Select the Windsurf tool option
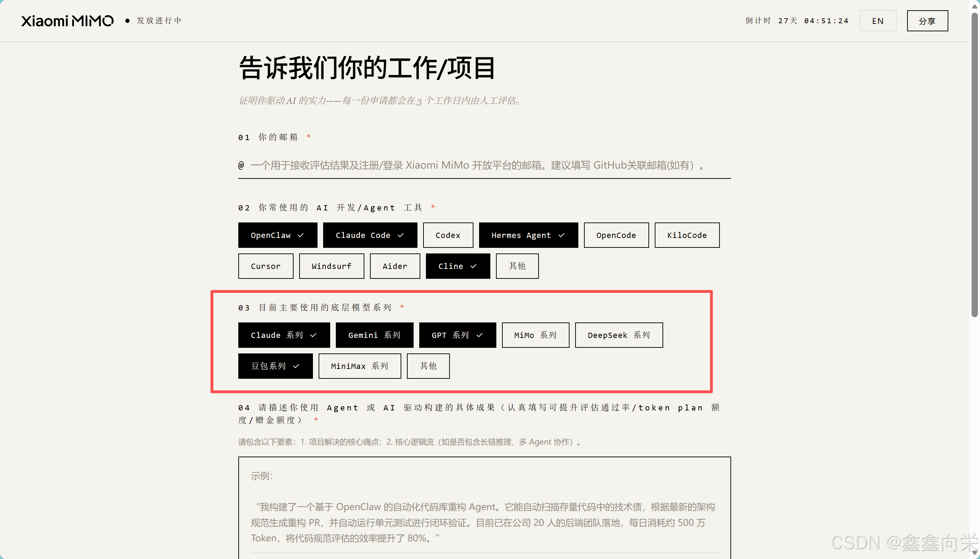 click(331, 266)
